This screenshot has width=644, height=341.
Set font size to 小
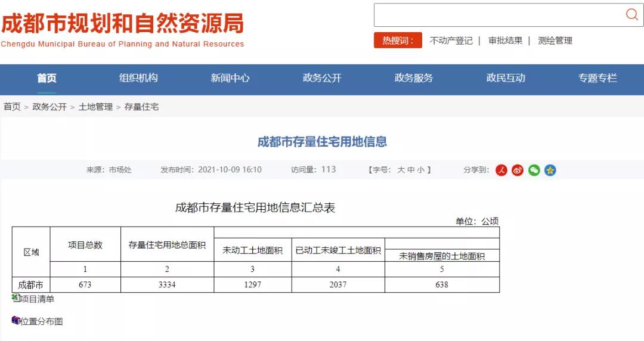[x=420, y=170]
